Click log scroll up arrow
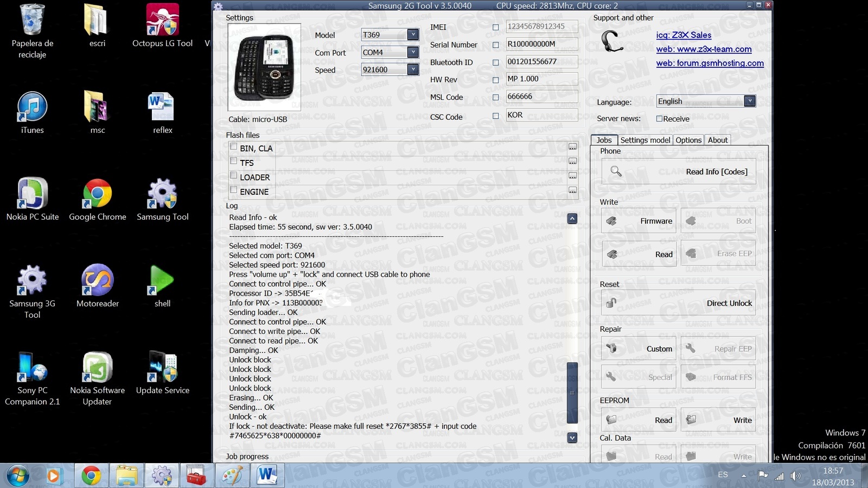Viewport: 868px width, 488px height. (x=572, y=219)
